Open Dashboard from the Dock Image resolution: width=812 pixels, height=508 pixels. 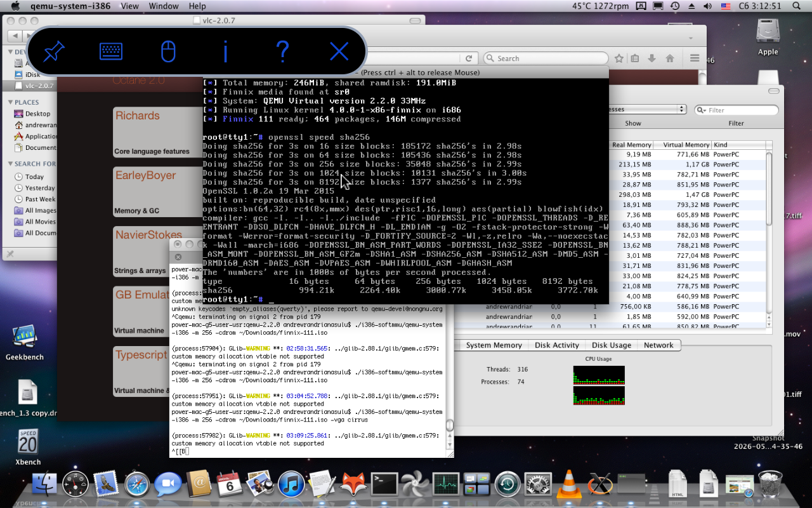point(75,485)
